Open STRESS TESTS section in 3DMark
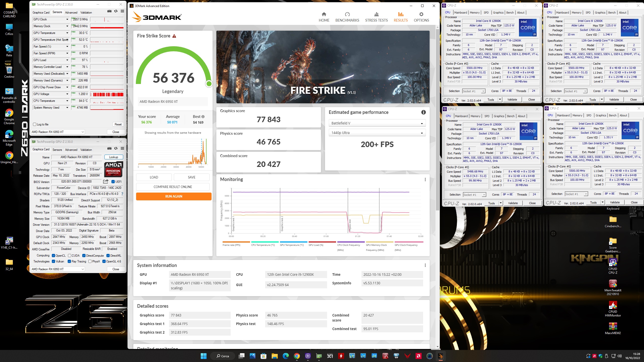644x362 pixels. (376, 17)
